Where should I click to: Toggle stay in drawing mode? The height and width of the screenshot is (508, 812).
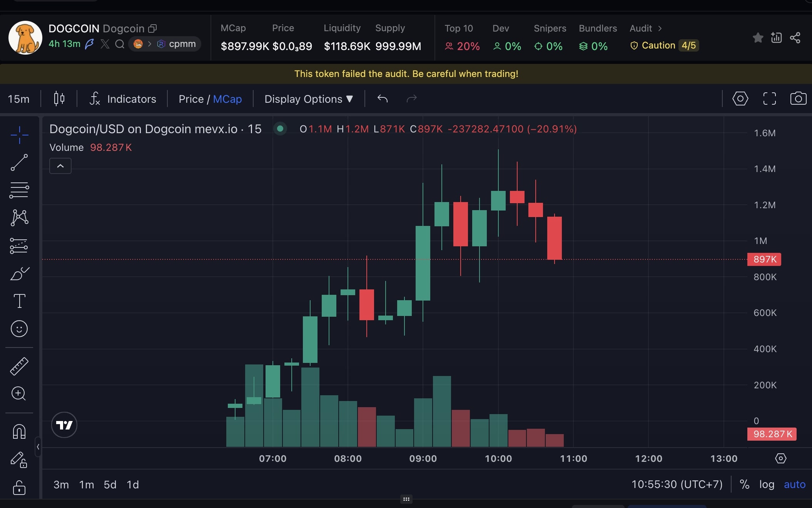(18, 460)
